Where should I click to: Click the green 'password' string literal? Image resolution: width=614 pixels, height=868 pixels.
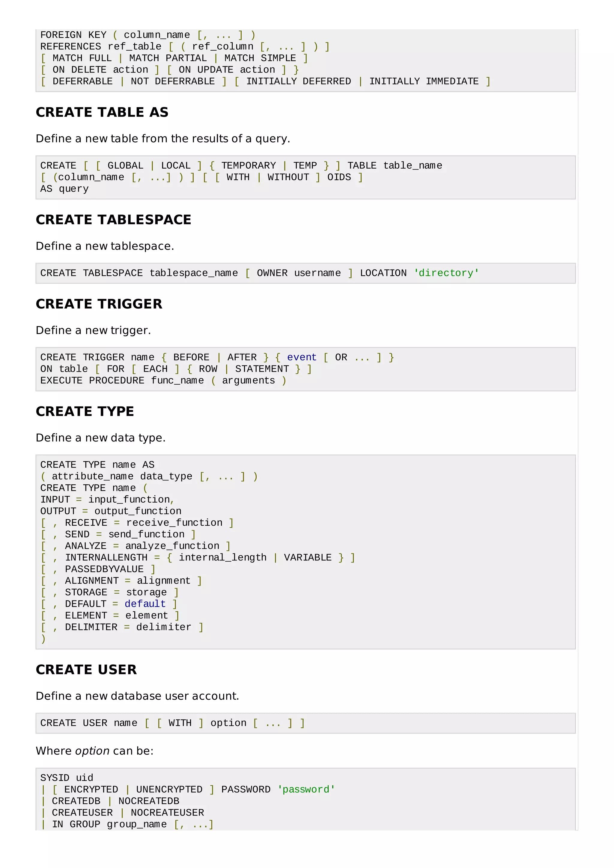306,789
